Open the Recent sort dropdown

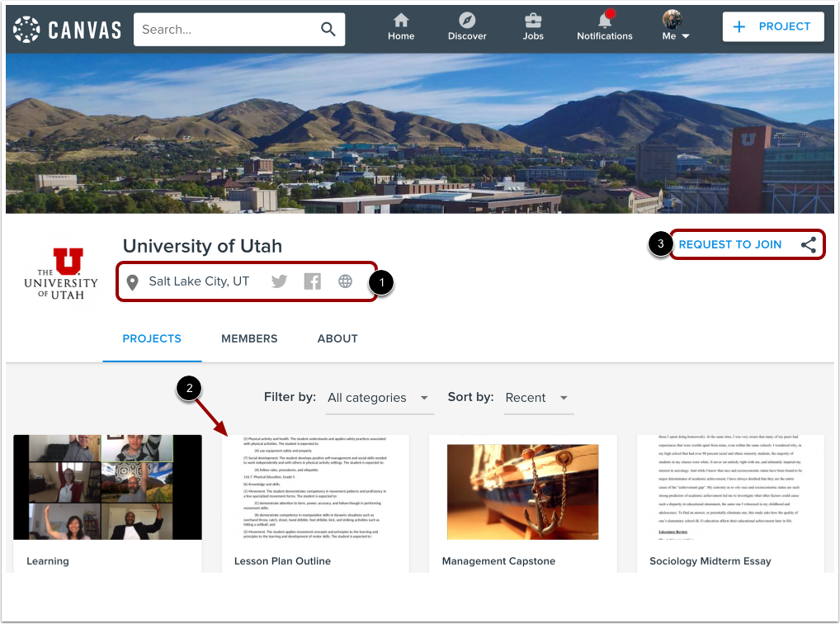(538, 398)
